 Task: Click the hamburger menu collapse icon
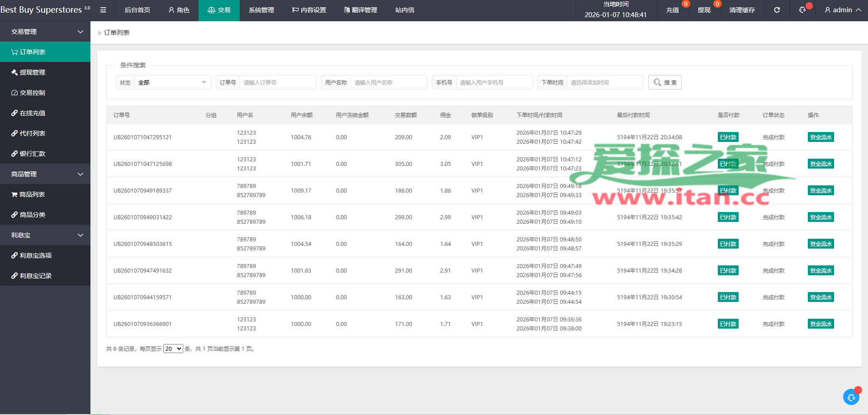pos(103,10)
